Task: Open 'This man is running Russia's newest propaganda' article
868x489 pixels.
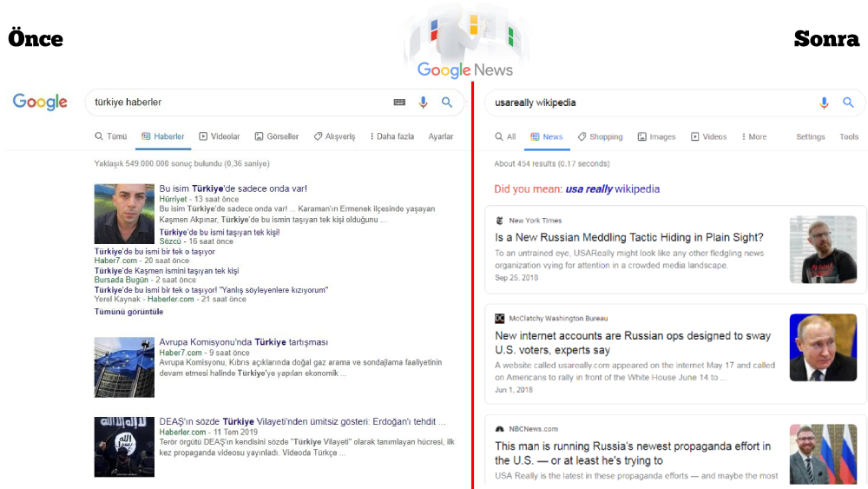Action: (633, 453)
